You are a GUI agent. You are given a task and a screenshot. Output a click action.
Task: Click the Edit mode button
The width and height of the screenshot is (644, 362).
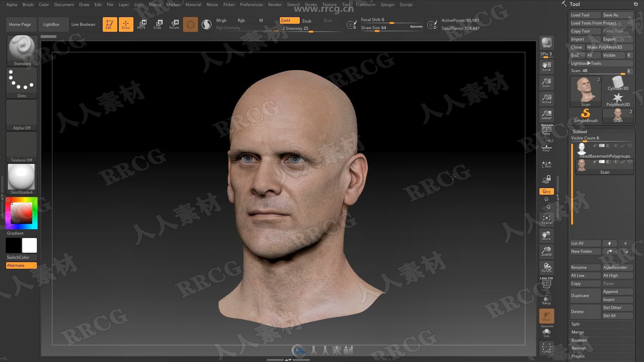pos(109,24)
